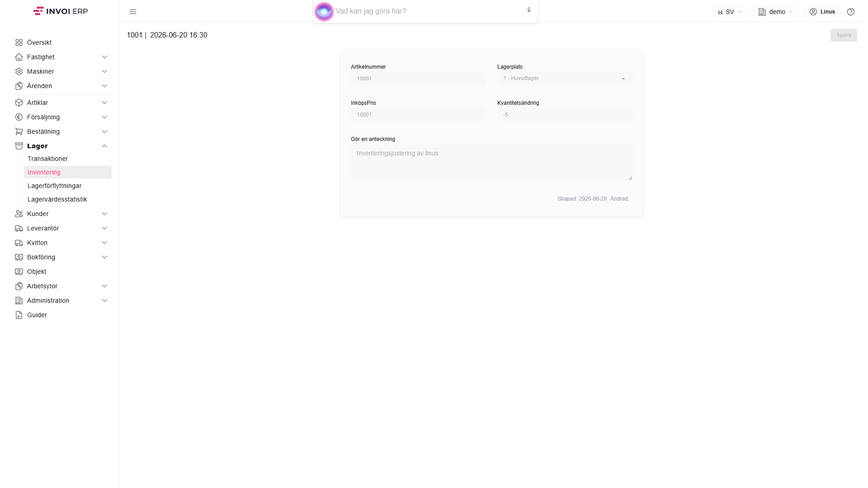
Task: Expand the Kvitton chevron
Action: pos(104,243)
